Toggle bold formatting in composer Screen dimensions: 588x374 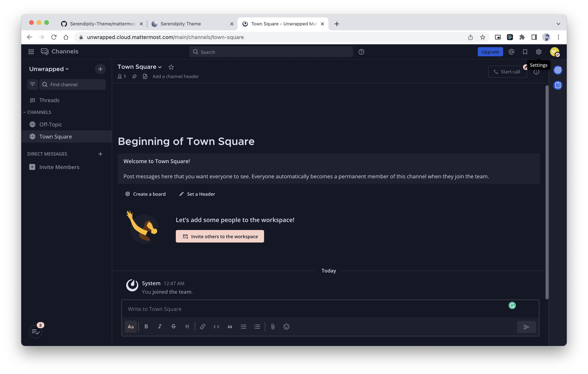click(146, 327)
